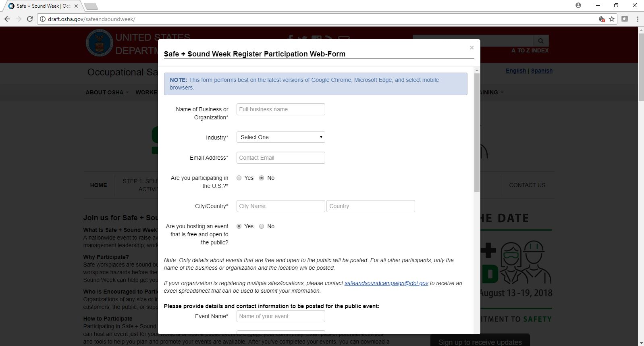Click the Country input field
Screen dimensions: 644x346
point(371,206)
